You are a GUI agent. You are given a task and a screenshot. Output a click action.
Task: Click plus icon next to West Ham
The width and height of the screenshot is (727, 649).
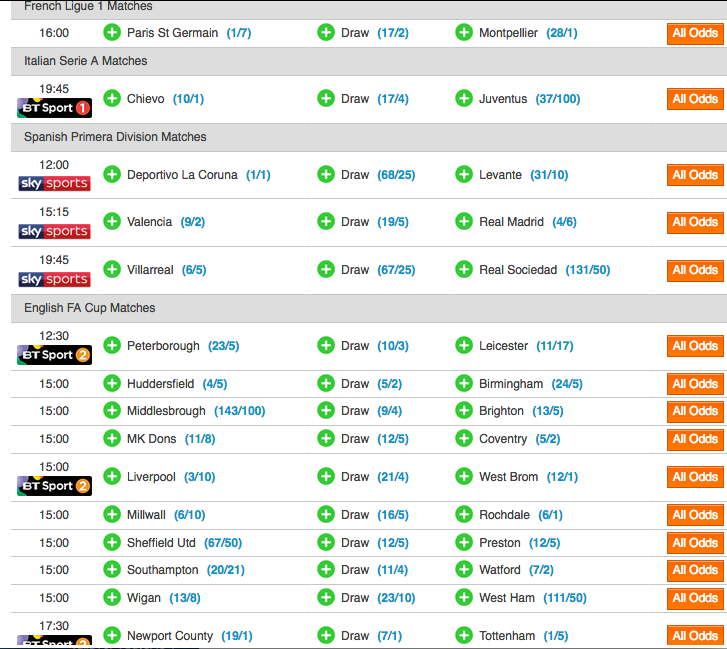464,597
